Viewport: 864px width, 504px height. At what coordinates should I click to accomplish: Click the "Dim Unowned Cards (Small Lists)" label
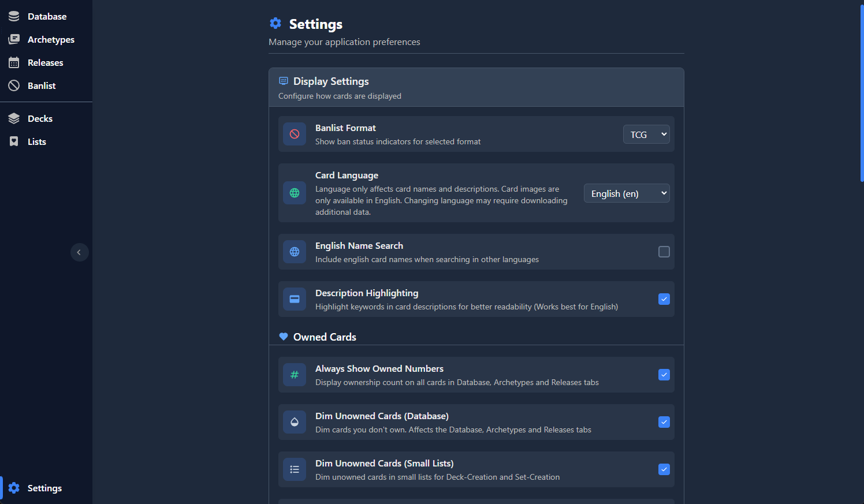click(x=385, y=464)
